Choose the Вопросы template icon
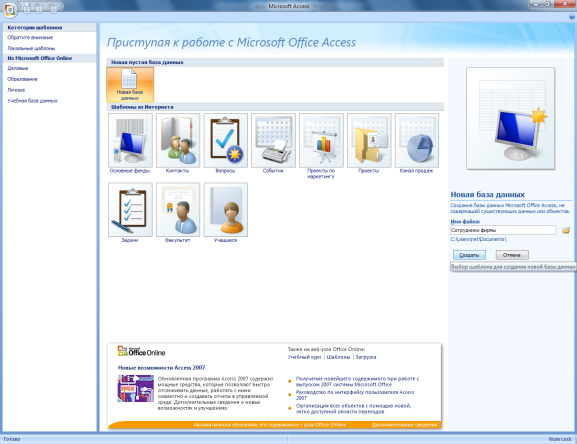 226,140
